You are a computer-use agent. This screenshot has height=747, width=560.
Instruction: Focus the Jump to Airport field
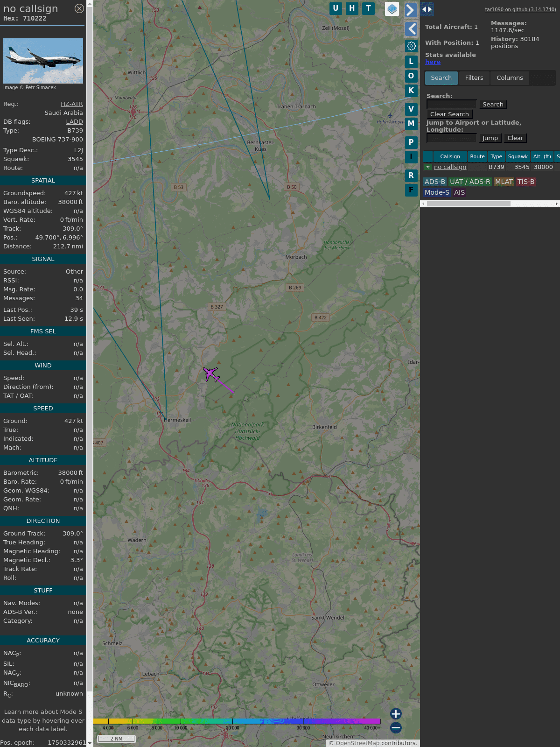(451, 138)
